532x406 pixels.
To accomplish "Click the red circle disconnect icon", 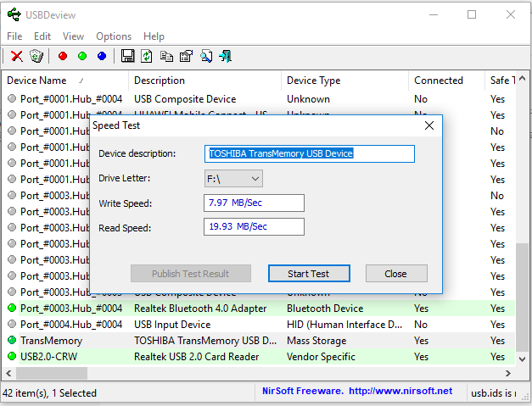I will [63, 56].
